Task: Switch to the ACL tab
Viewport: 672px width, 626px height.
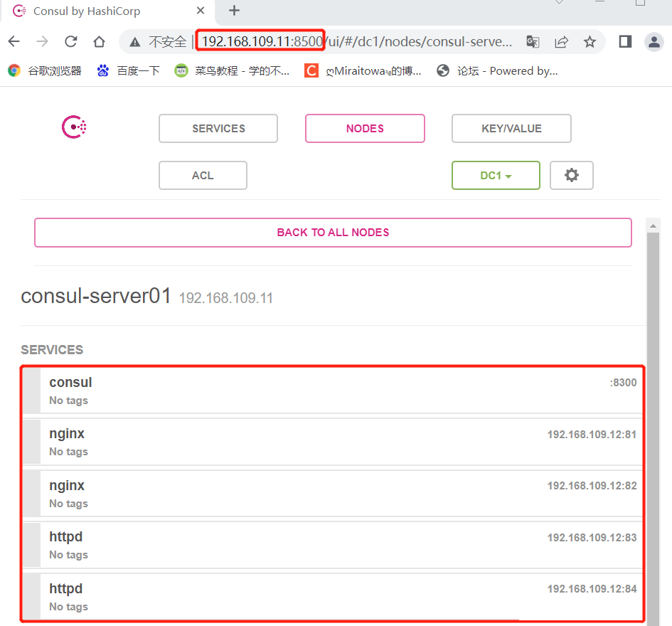Action: click(x=203, y=176)
